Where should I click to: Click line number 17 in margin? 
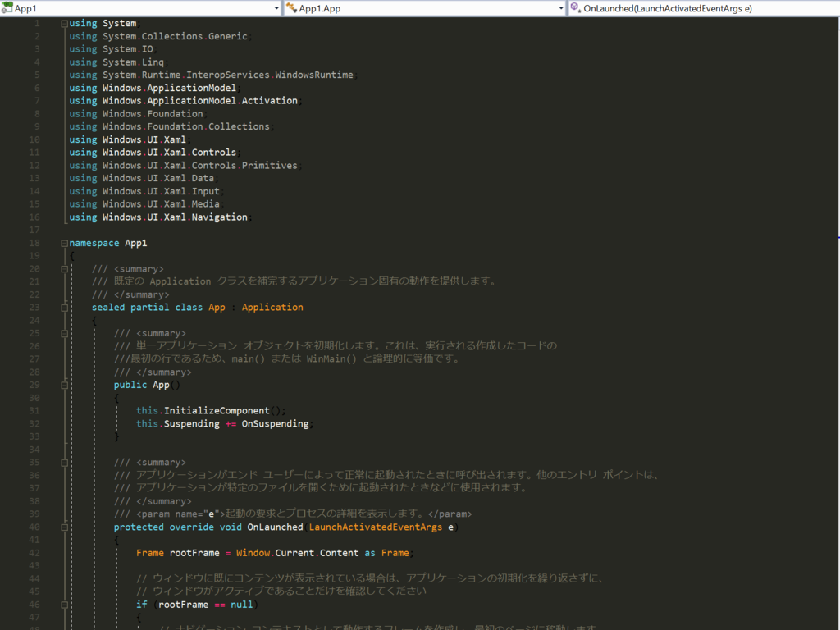click(x=34, y=230)
